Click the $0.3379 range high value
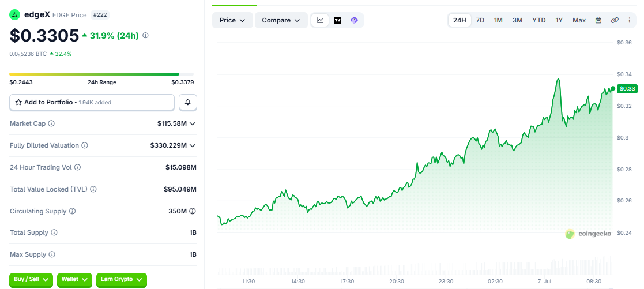 183,82
